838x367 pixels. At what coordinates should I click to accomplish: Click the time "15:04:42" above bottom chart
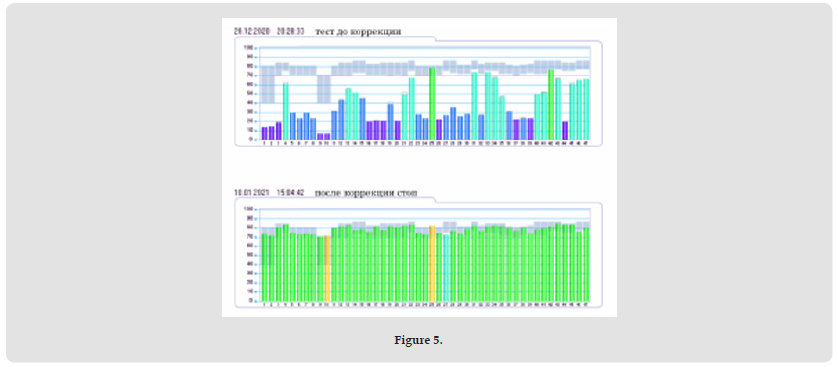click(291, 192)
